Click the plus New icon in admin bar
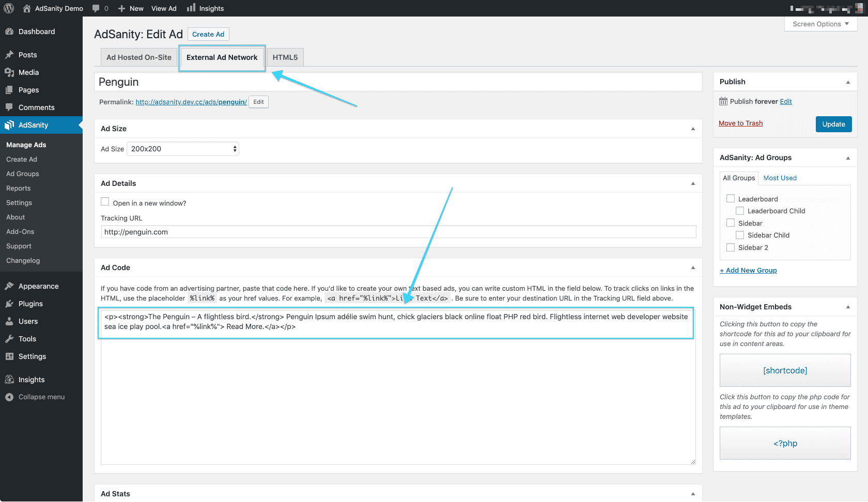This screenshot has width=868, height=502. (121, 8)
